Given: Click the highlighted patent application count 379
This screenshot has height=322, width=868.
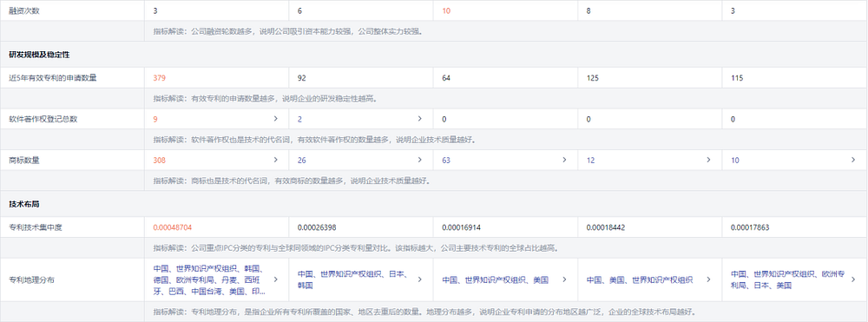Looking at the screenshot, I should tap(160, 78).
